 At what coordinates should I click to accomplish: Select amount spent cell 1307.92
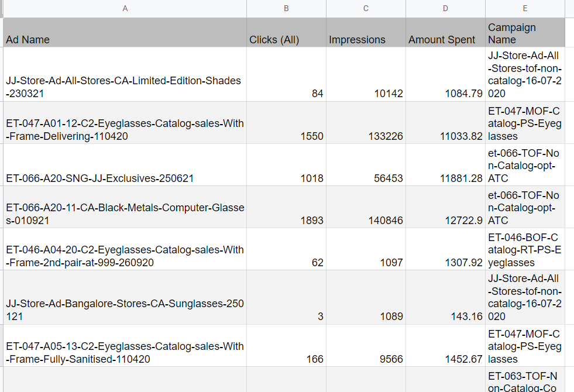click(445, 249)
